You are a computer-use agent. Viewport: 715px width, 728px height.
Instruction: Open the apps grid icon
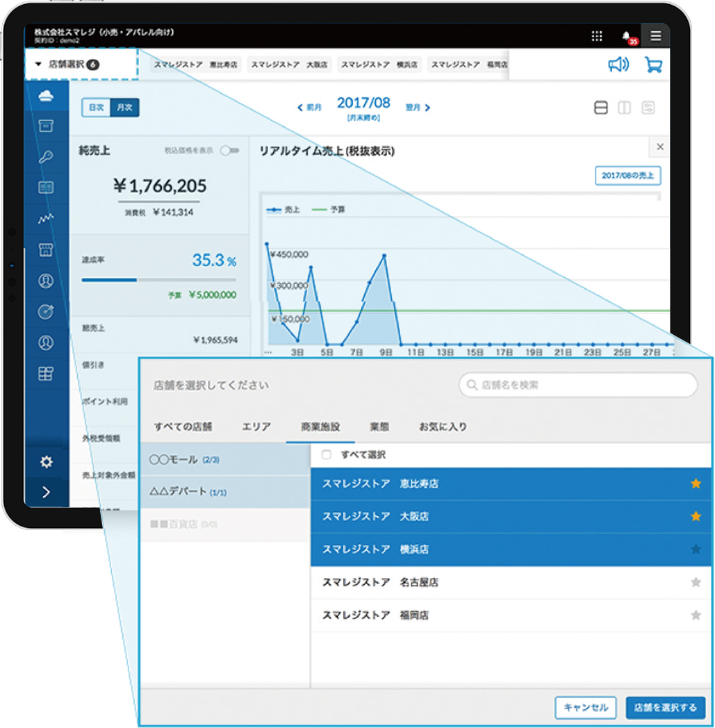[597, 36]
